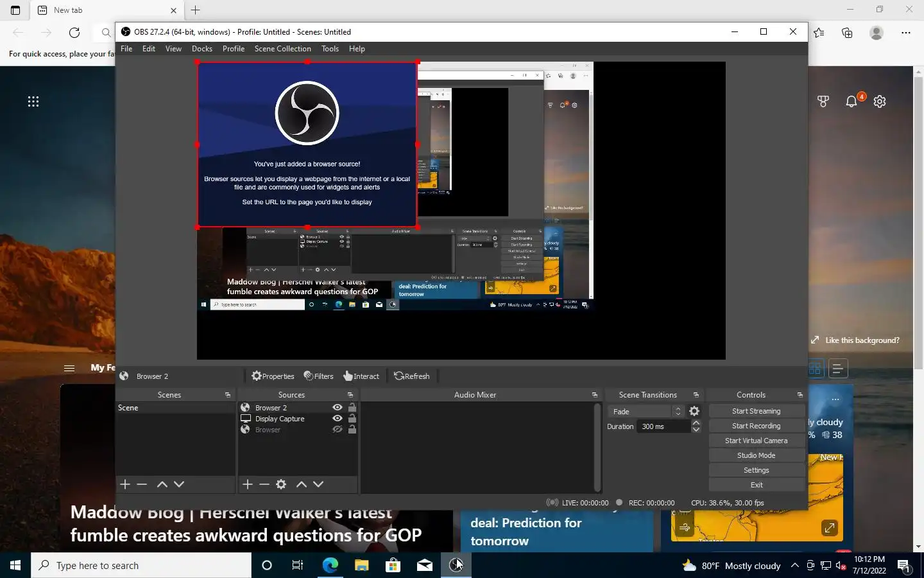This screenshot has height=578, width=924.
Task: Open the Docks menu
Action: [201, 49]
